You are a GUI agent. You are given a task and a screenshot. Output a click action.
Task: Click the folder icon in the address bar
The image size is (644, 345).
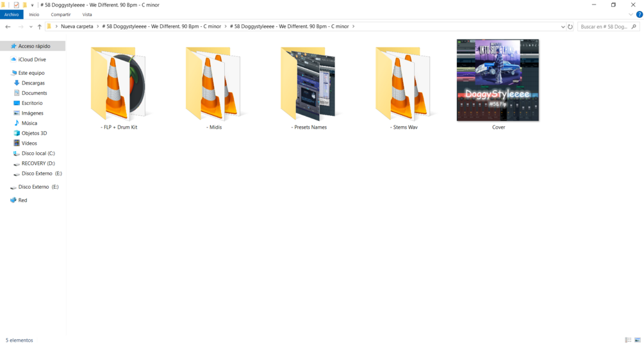pyautogui.click(x=49, y=26)
